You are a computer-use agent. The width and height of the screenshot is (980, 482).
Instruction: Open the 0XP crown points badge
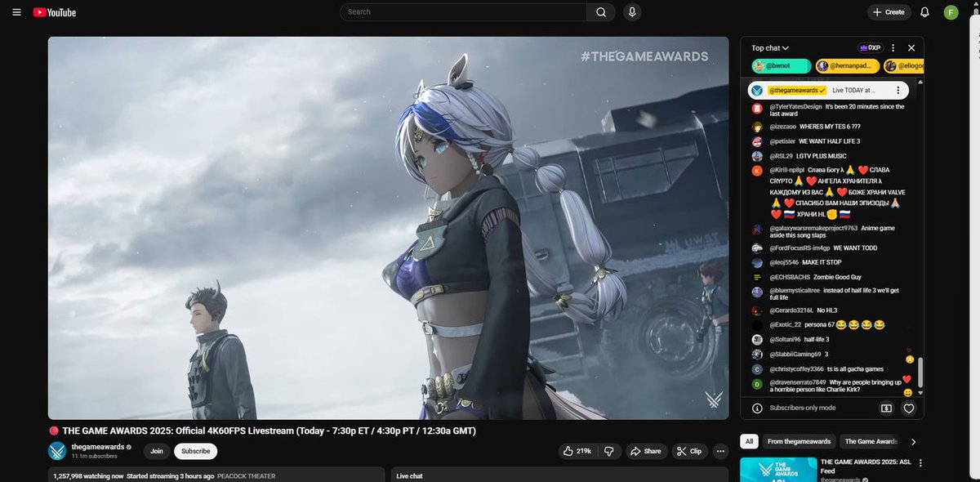870,48
